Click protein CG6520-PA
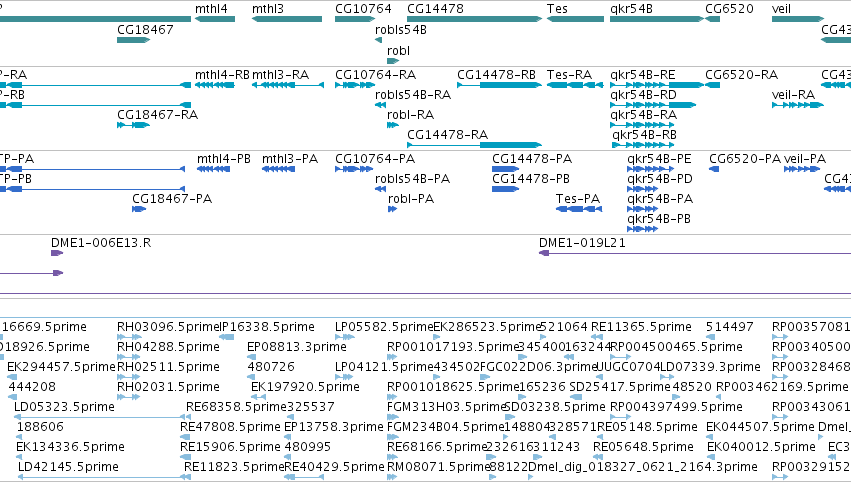 pos(745,159)
